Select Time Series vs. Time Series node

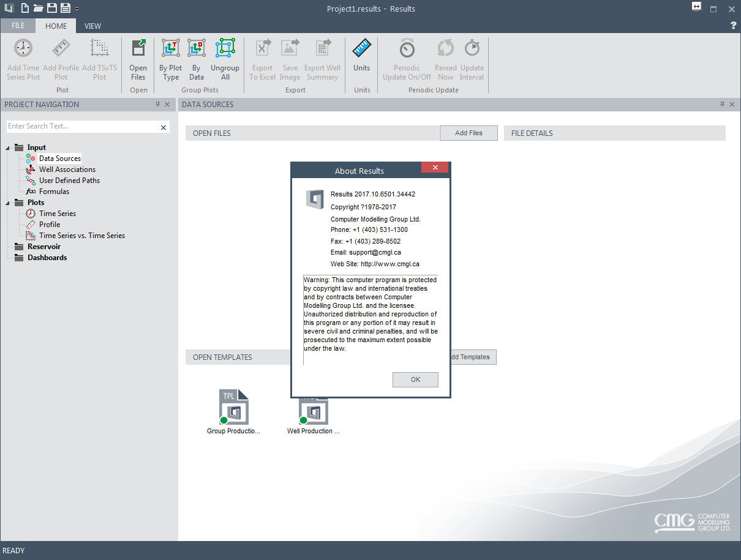click(82, 236)
